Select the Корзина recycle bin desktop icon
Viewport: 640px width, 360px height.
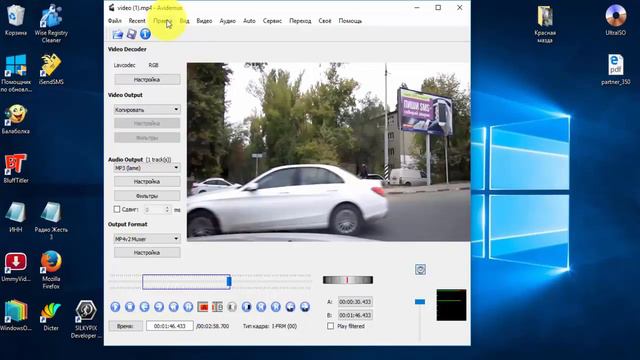click(x=16, y=20)
